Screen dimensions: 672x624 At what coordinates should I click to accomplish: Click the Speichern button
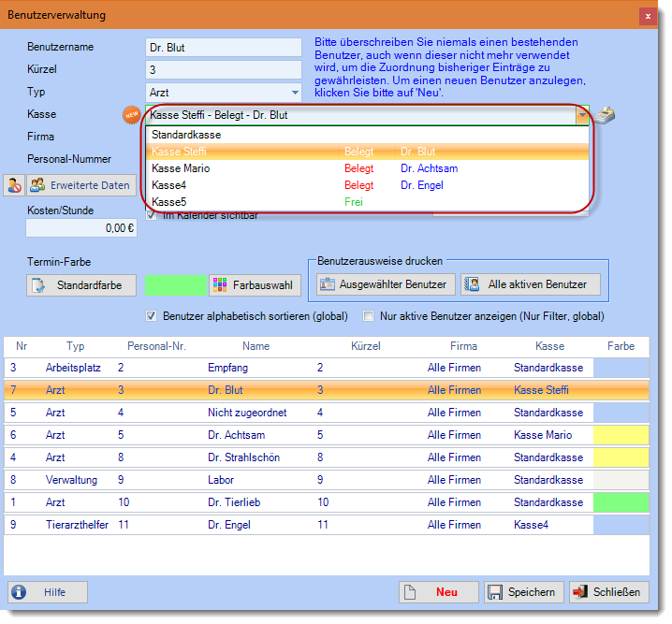[523, 592]
